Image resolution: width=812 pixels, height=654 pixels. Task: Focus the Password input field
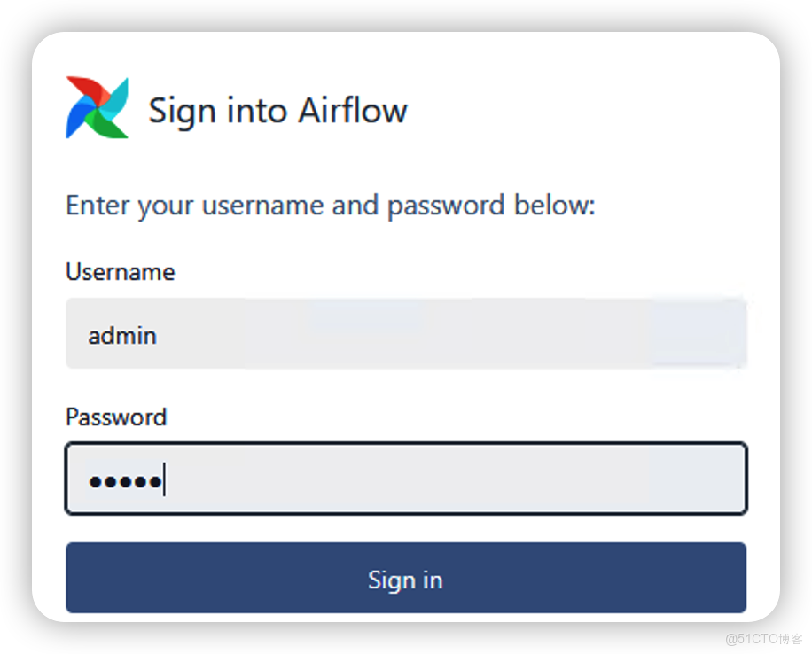click(x=405, y=479)
